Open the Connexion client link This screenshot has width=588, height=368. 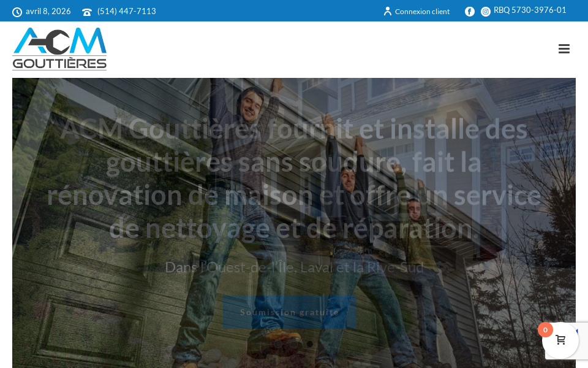pos(422,11)
